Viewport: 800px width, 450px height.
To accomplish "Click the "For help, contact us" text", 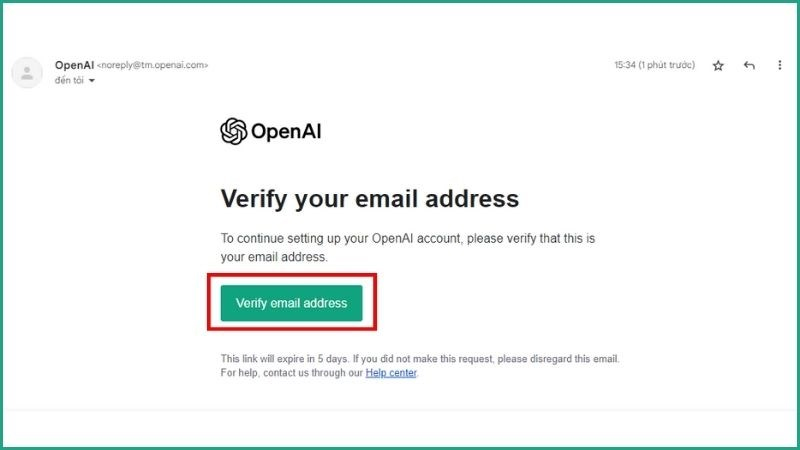I will pyautogui.click(x=291, y=373).
